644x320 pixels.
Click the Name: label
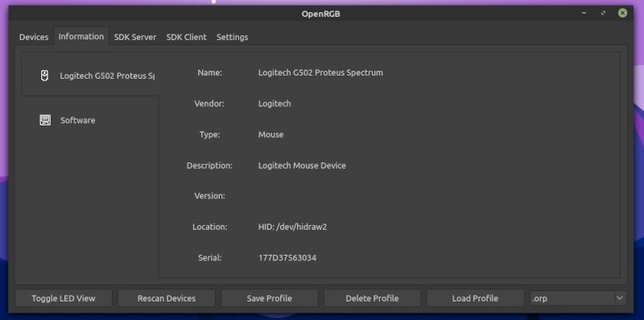209,72
